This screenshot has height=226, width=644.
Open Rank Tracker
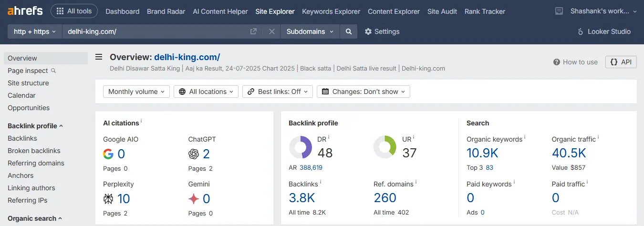click(x=485, y=11)
